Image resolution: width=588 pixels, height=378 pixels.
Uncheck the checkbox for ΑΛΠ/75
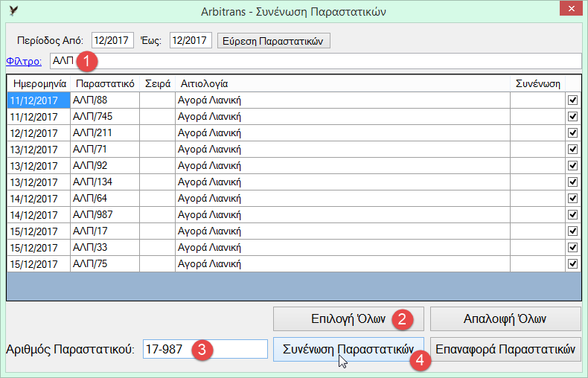pyautogui.click(x=572, y=263)
